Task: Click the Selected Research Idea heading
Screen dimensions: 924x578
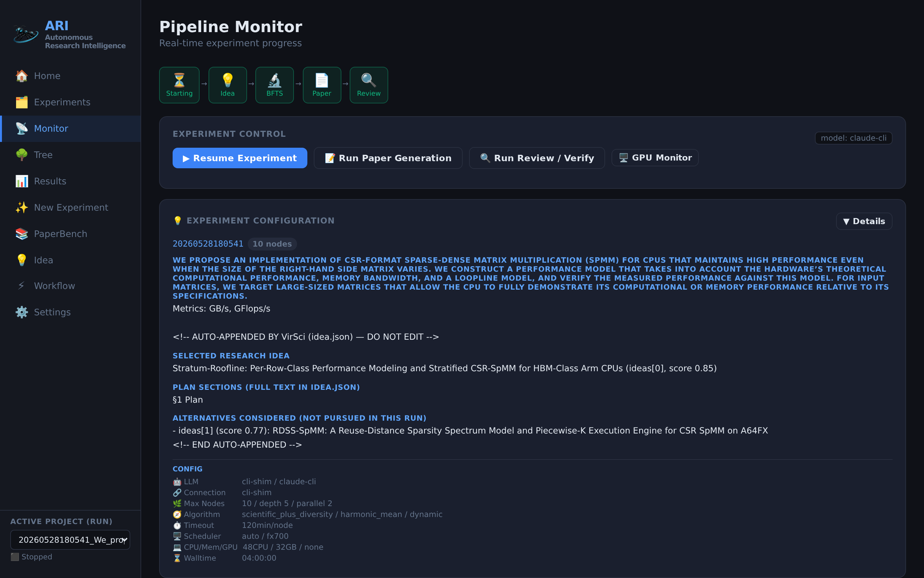Action: pyautogui.click(x=231, y=356)
